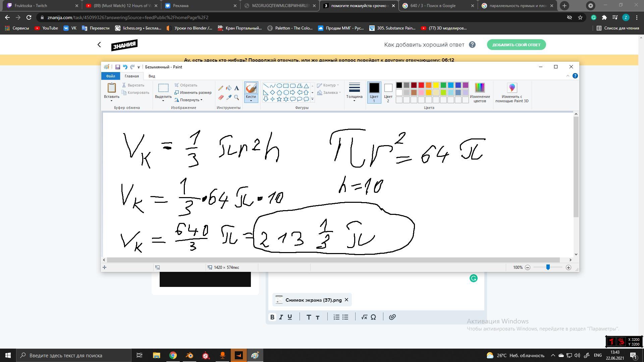The image size is (644, 362).
Task: Choose the oval shape in shapes gallery
Action: click(x=279, y=86)
